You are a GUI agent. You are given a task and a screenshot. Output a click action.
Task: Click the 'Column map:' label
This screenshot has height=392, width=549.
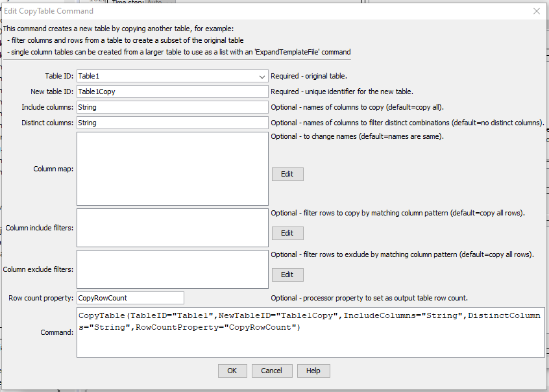click(x=53, y=169)
